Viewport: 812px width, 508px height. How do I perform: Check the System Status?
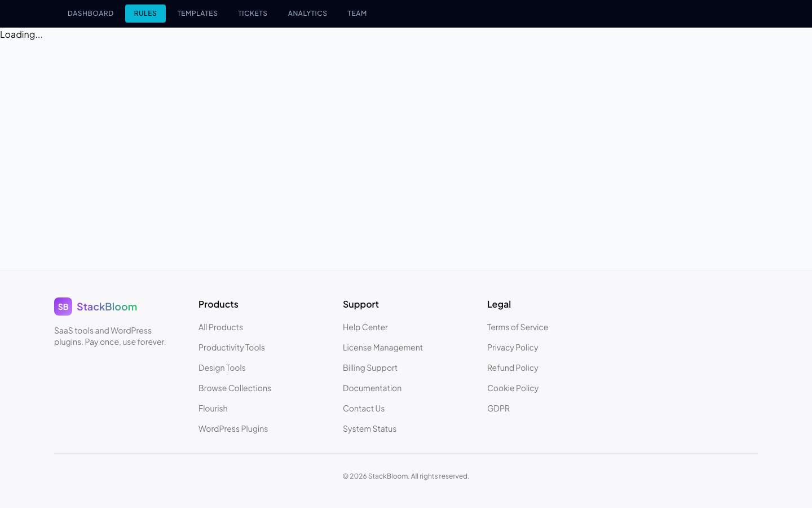point(369,428)
